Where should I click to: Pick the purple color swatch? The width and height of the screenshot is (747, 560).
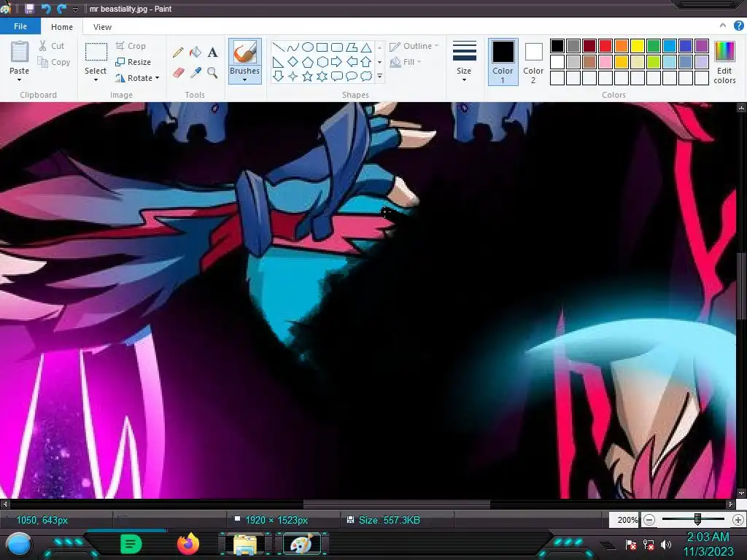click(x=702, y=46)
